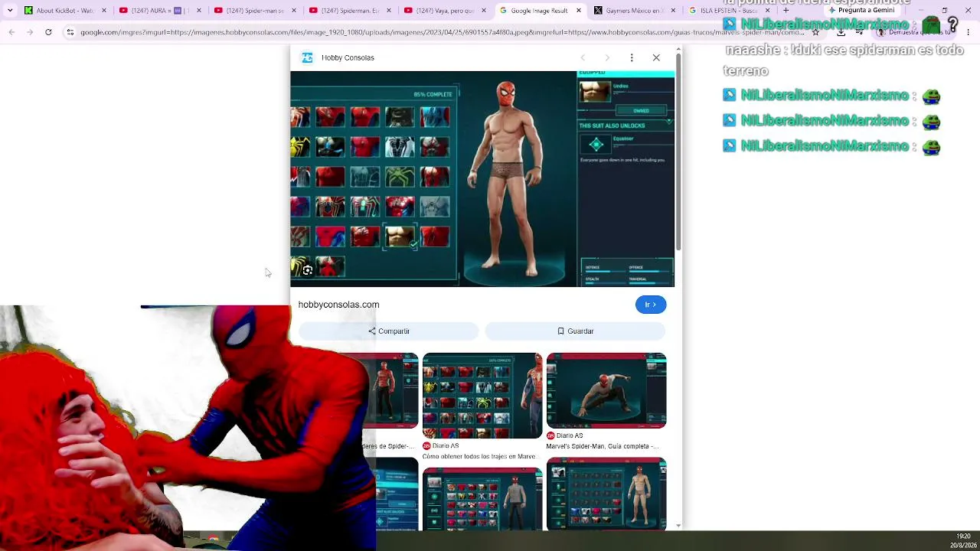Open the tab search dropdown arrow
This screenshot has height=551, width=980.
(10, 11)
